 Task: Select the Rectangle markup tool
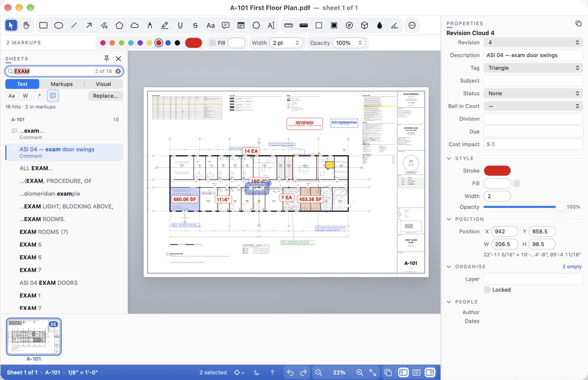point(43,25)
